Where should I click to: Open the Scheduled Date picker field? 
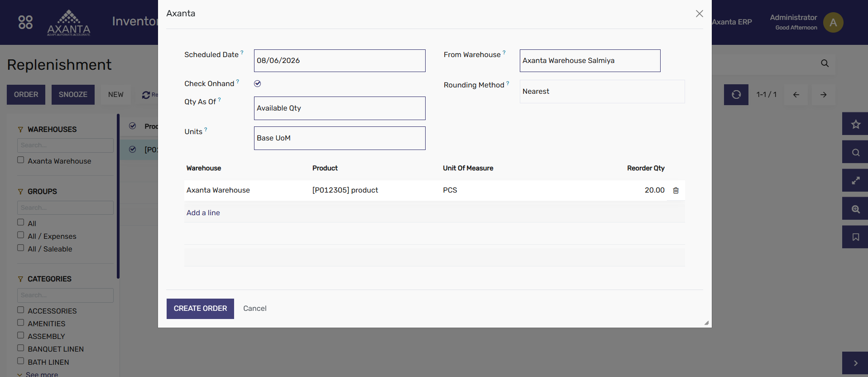pos(340,61)
